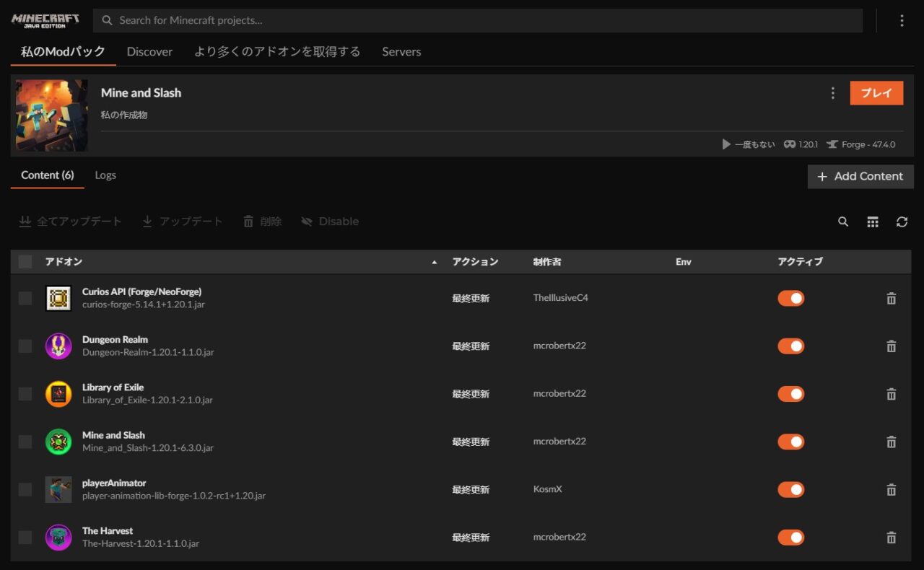Select The Harvest row checkbox
924x570 pixels.
[x=25, y=538]
